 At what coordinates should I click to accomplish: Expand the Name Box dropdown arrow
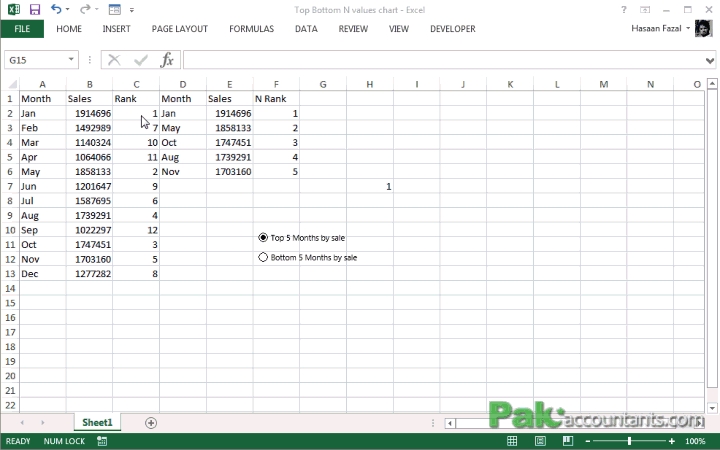[71, 60]
